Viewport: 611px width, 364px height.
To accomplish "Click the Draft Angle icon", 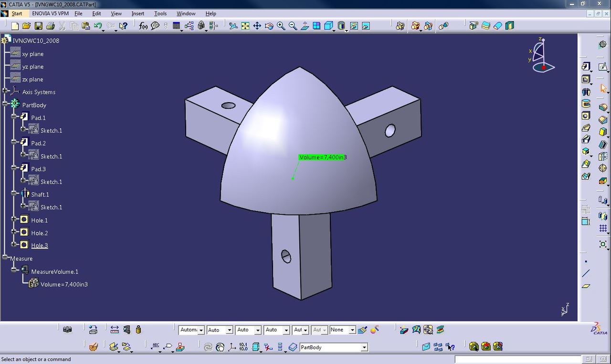I will pos(603,132).
